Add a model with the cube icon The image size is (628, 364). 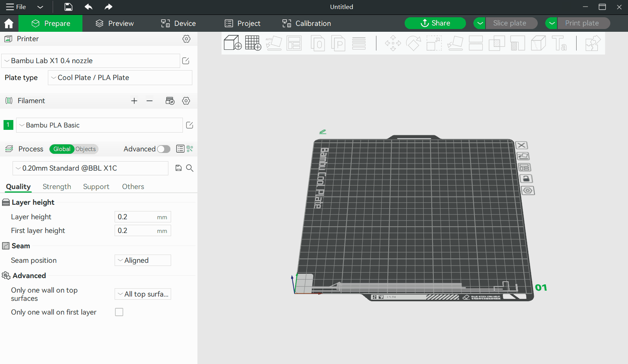pyautogui.click(x=233, y=43)
